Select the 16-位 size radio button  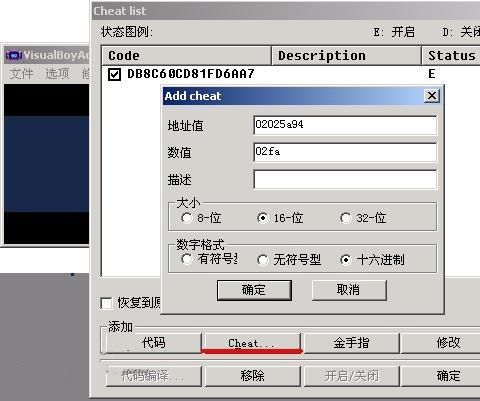(x=263, y=218)
